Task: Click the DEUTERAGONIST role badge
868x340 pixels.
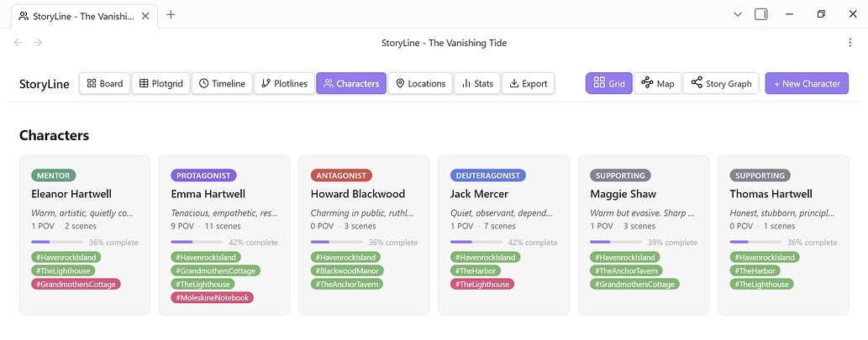Action: click(487, 175)
